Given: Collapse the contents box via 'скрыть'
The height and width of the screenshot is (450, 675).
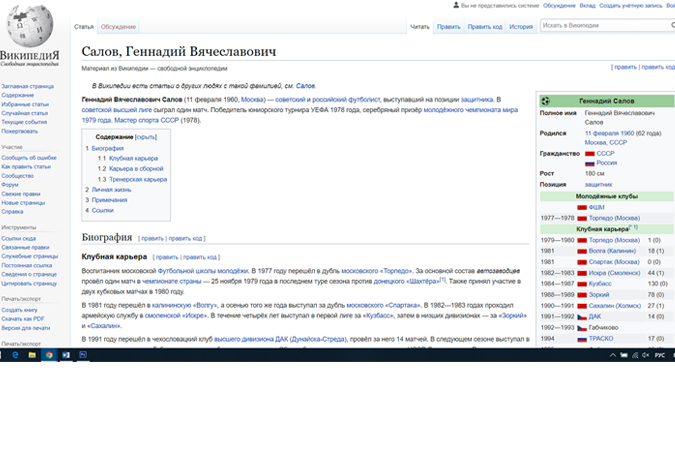Looking at the screenshot, I should point(146,136).
